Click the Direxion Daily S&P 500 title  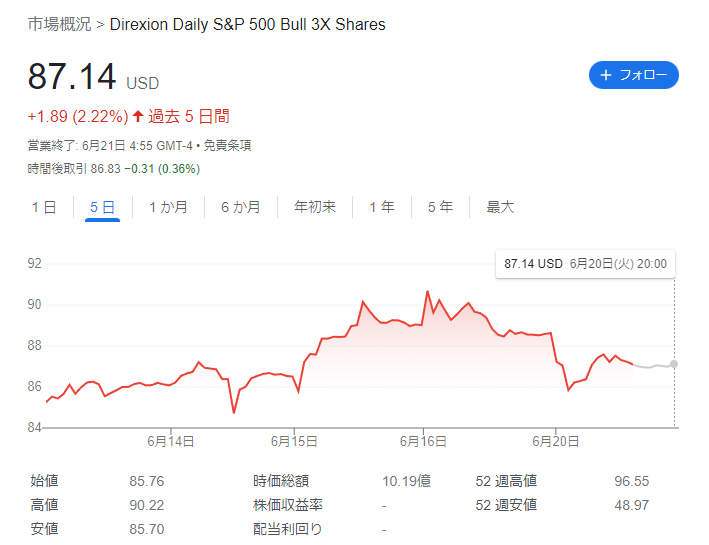[x=247, y=24]
